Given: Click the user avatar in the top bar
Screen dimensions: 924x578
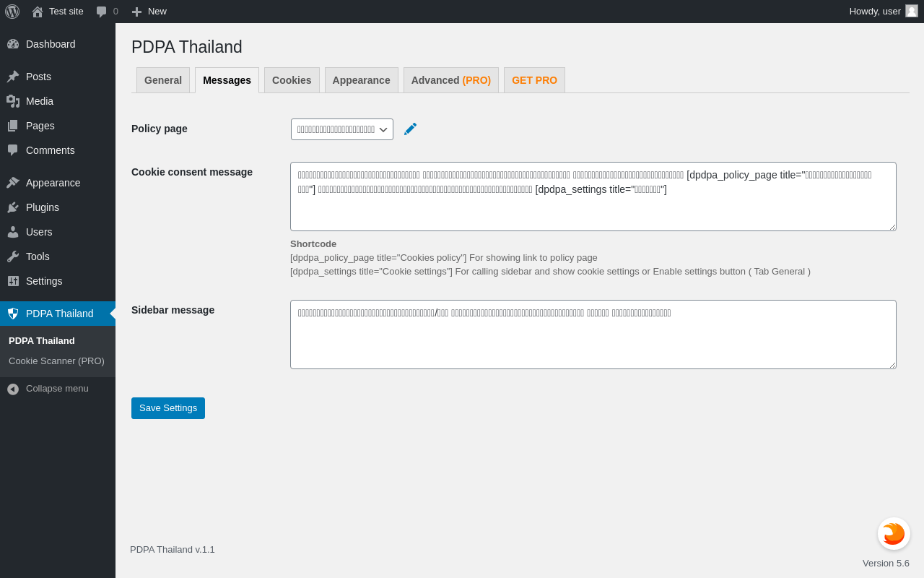Looking at the screenshot, I should [912, 11].
